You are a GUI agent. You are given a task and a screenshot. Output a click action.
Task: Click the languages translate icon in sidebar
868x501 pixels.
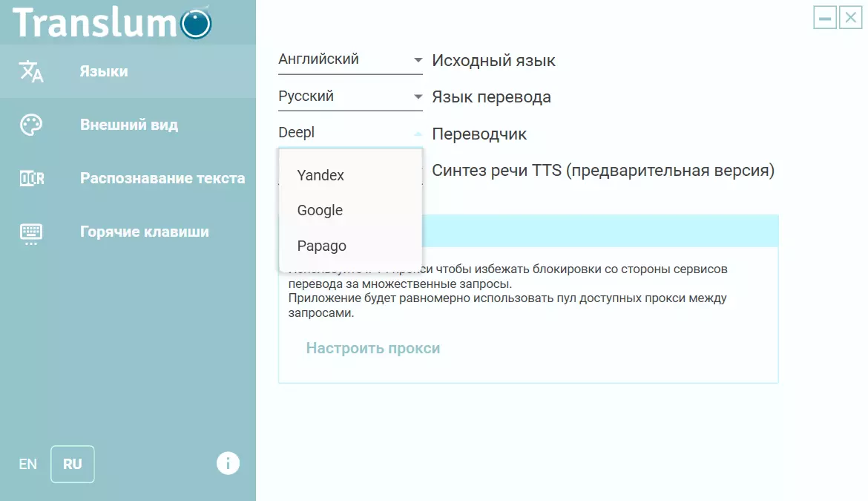click(x=31, y=71)
